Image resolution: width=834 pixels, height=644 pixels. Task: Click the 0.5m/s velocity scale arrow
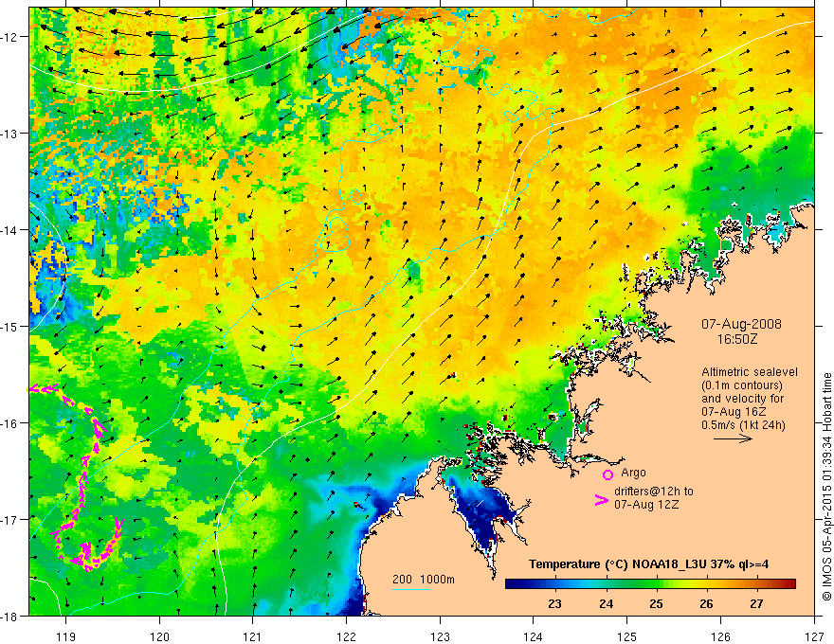[x=733, y=438]
